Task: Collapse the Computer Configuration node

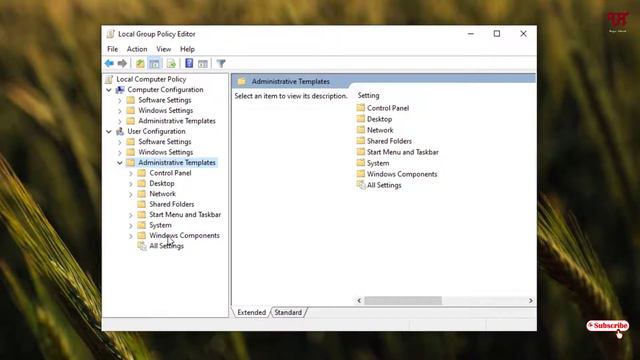Action: [x=109, y=89]
